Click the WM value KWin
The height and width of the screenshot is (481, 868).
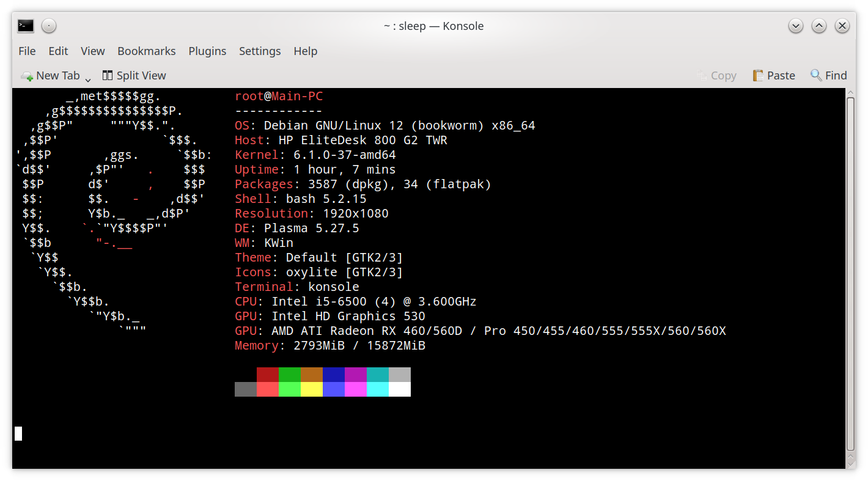tap(279, 243)
